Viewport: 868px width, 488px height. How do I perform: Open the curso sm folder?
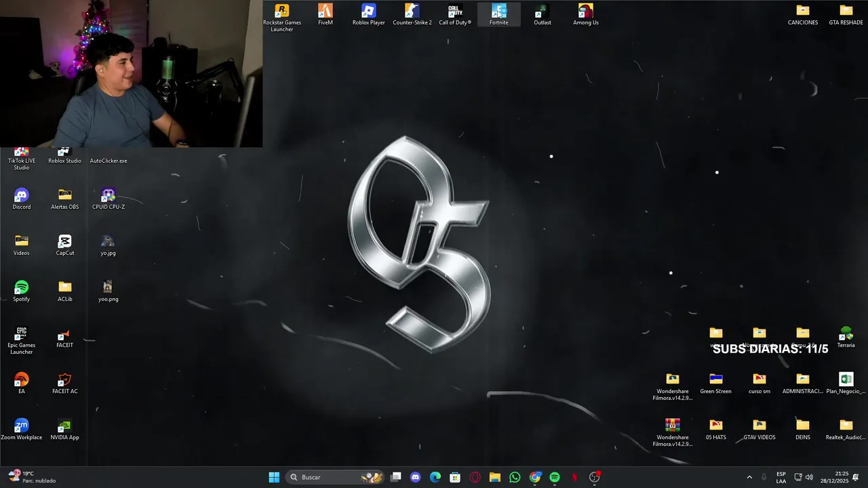point(759,384)
